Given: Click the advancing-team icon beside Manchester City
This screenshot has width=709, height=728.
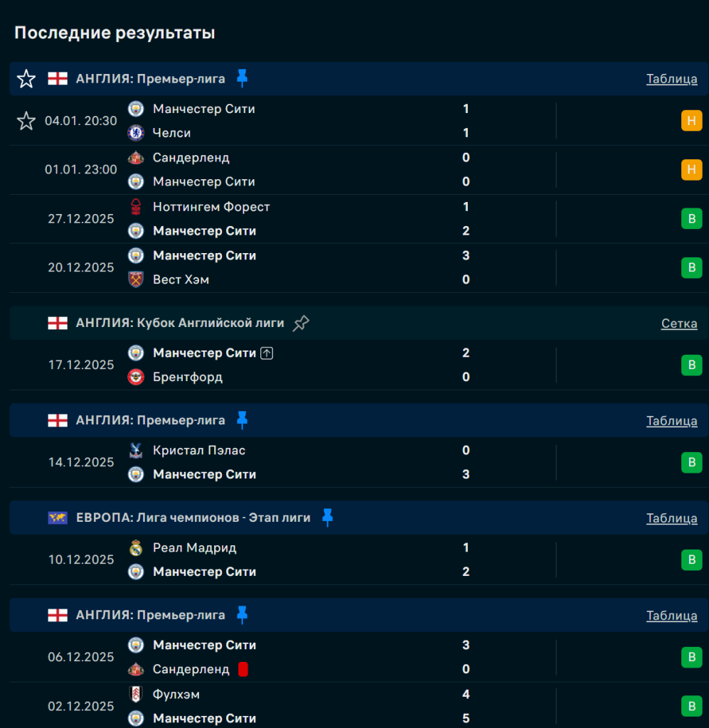Looking at the screenshot, I should pyautogui.click(x=267, y=353).
